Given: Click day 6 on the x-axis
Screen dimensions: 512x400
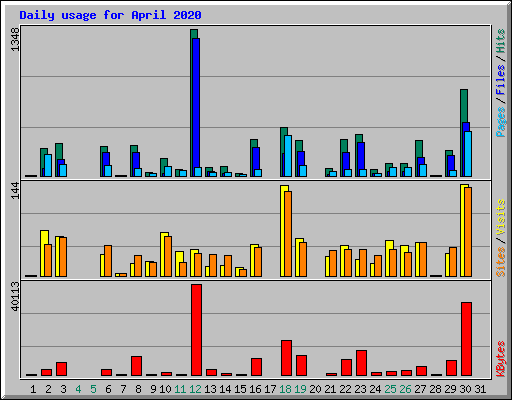Looking at the screenshot, I should click(108, 389).
